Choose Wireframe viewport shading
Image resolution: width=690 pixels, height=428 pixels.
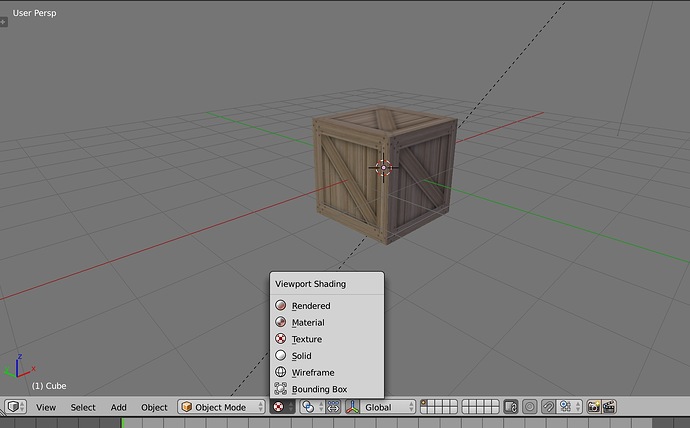pyautogui.click(x=327, y=372)
